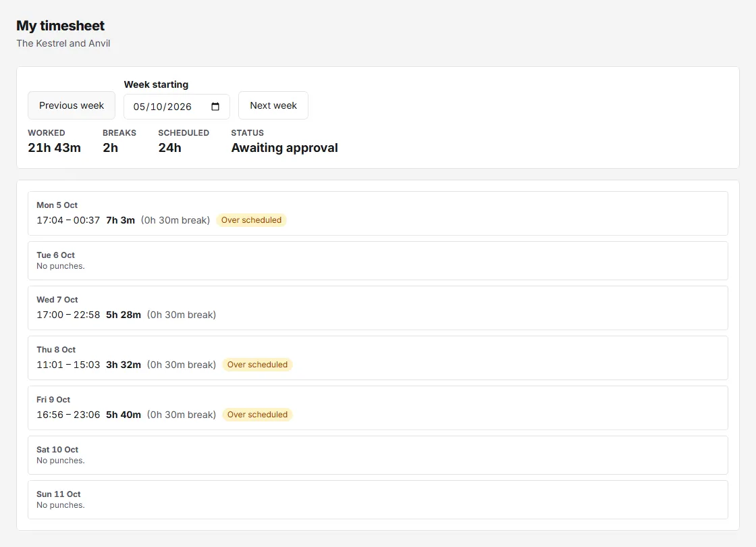Click Friday's Over scheduled badge
The width and height of the screenshot is (756, 547).
(x=257, y=415)
